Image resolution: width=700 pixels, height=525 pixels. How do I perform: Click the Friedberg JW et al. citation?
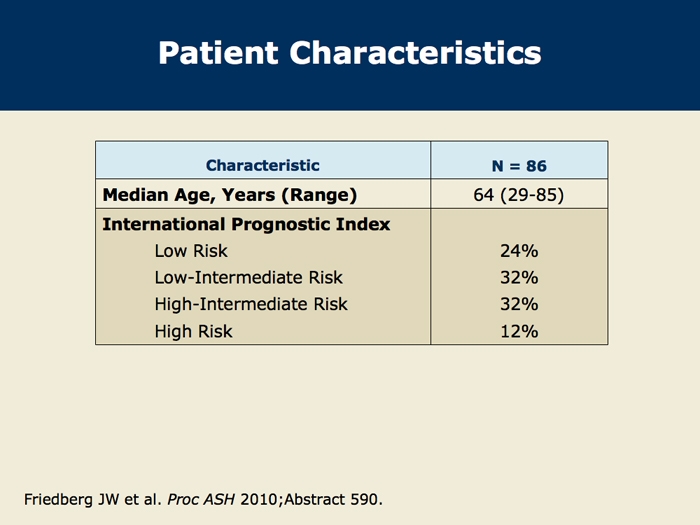(92, 499)
